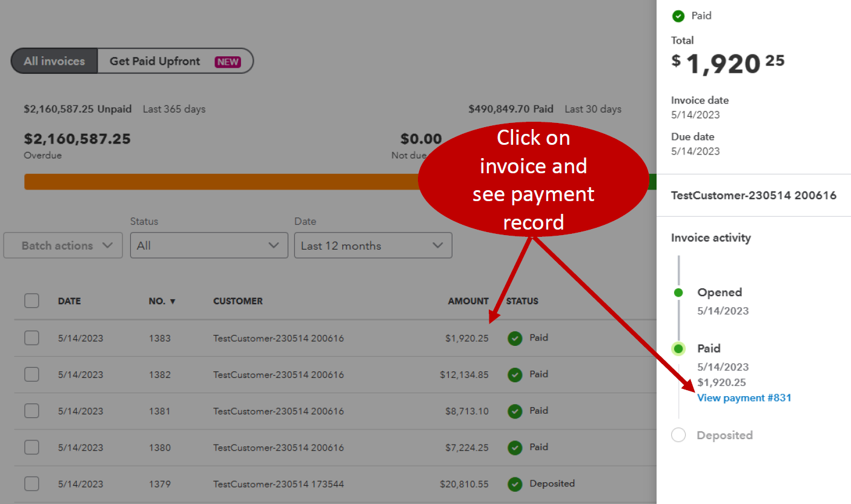851x504 pixels.
Task: Open the Batch actions dropdown
Action: (x=63, y=245)
